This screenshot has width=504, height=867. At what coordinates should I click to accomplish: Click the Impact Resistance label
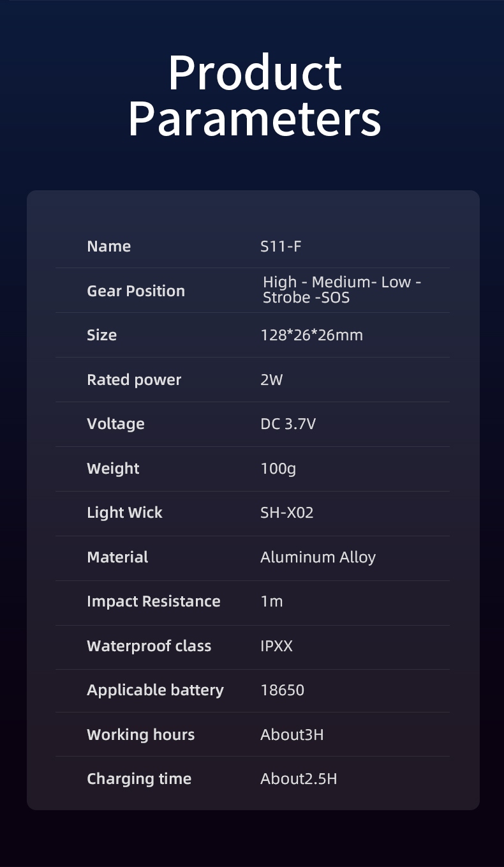(153, 601)
